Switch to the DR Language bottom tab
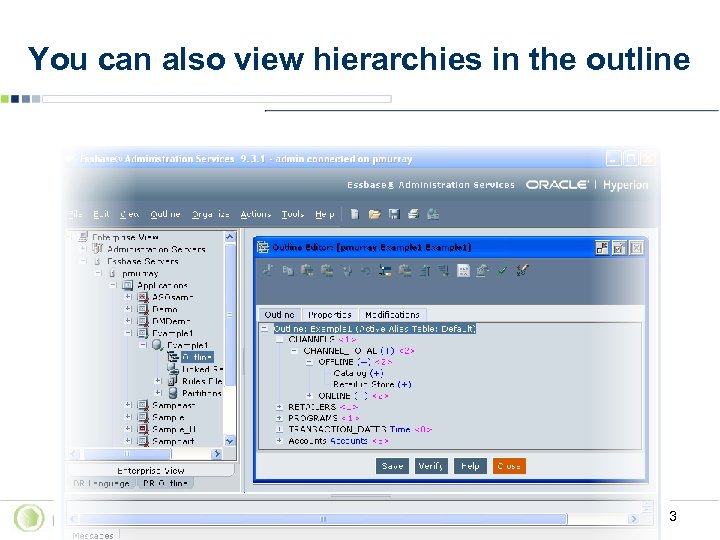 pyautogui.click(x=101, y=483)
